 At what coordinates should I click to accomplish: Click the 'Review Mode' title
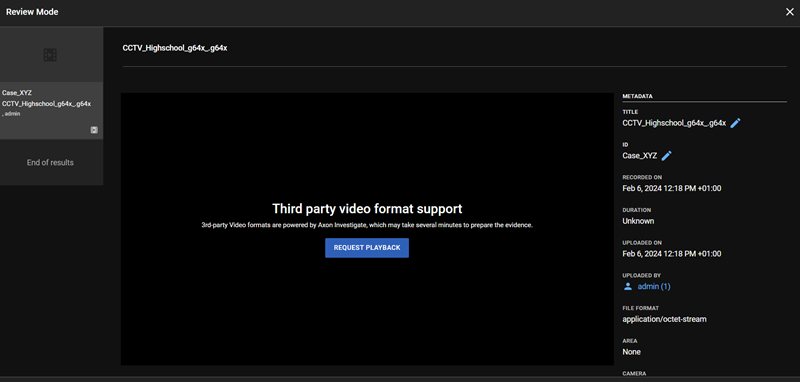(x=32, y=12)
